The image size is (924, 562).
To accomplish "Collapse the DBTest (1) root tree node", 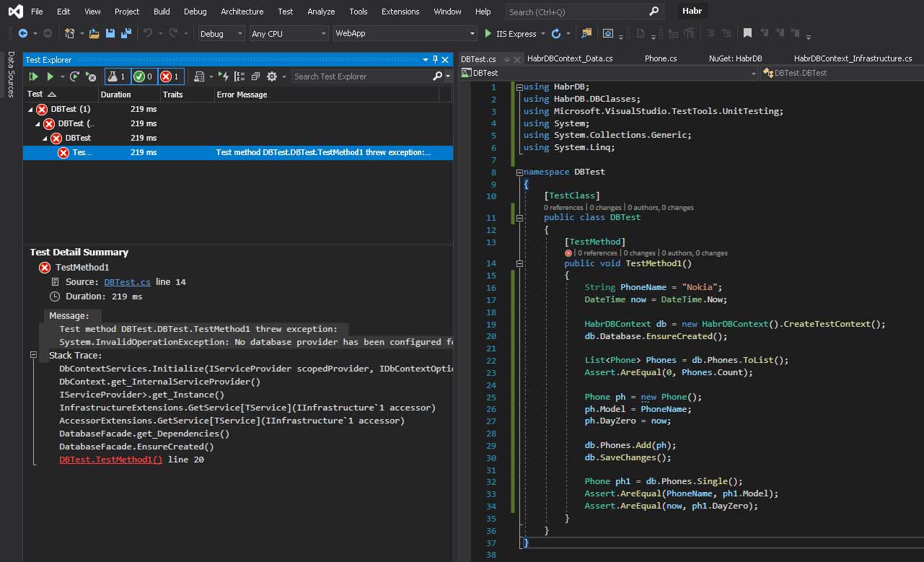I will click(30, 110).
